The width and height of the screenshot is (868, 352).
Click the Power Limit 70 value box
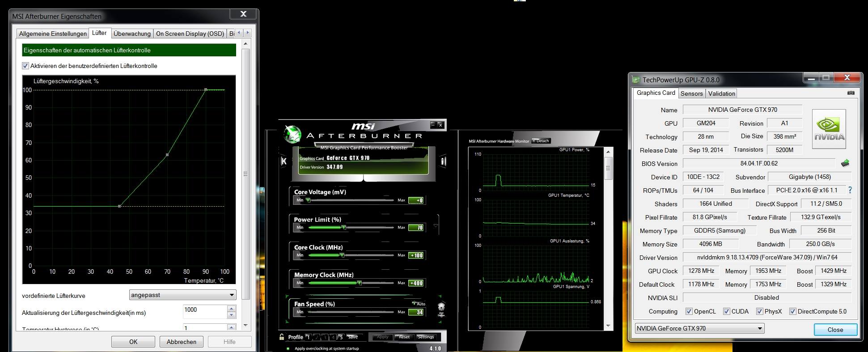coord(416,228)
